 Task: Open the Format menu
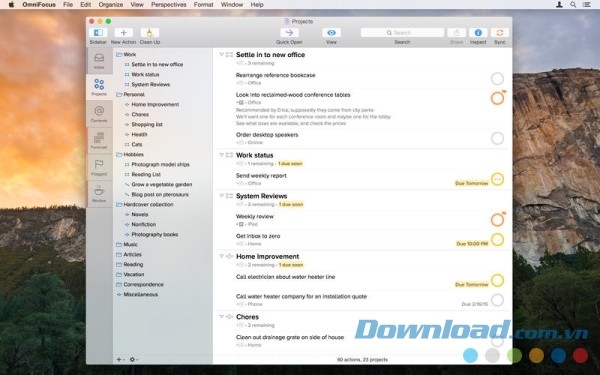pyautogui.click(x=204, y=5)
